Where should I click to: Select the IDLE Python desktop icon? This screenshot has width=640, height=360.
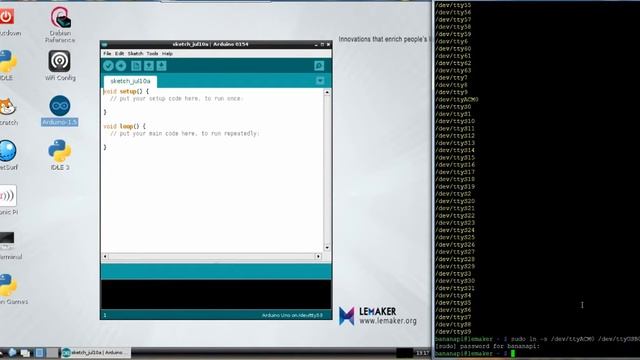tap(7, 65)
